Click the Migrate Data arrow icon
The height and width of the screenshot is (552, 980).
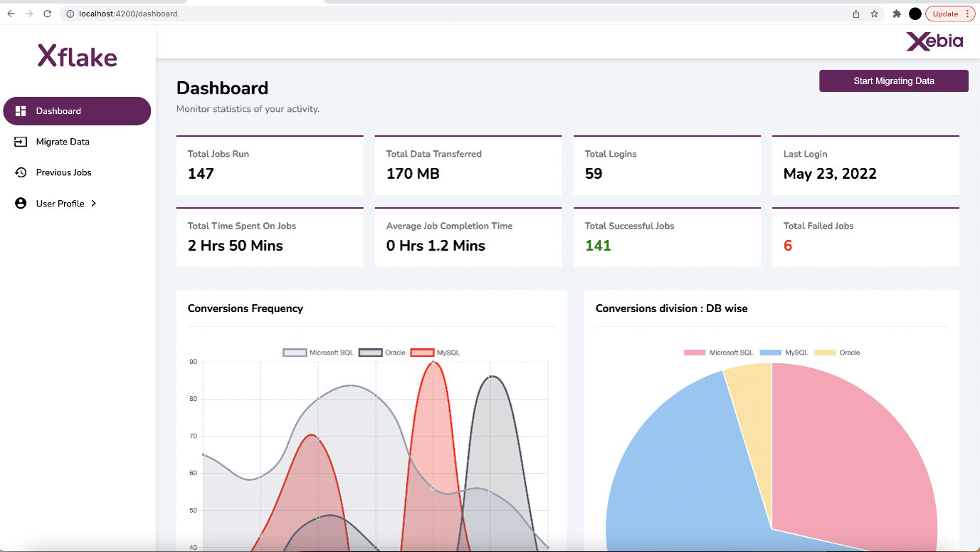(x=21, y=142)
